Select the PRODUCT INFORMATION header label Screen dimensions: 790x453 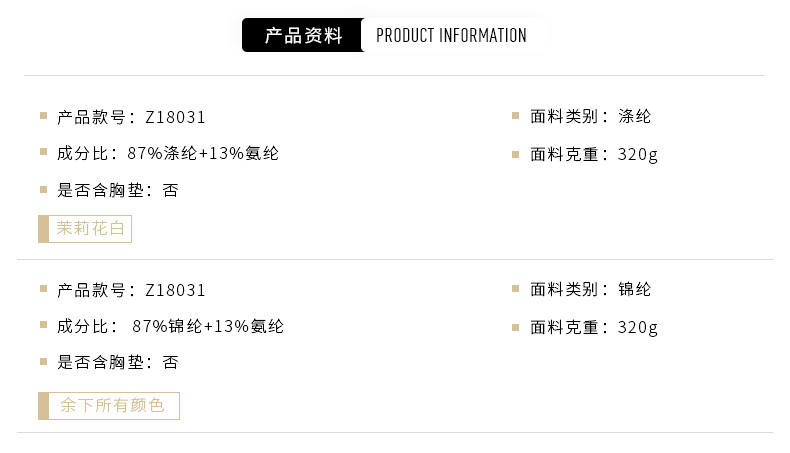pos(451,36)
